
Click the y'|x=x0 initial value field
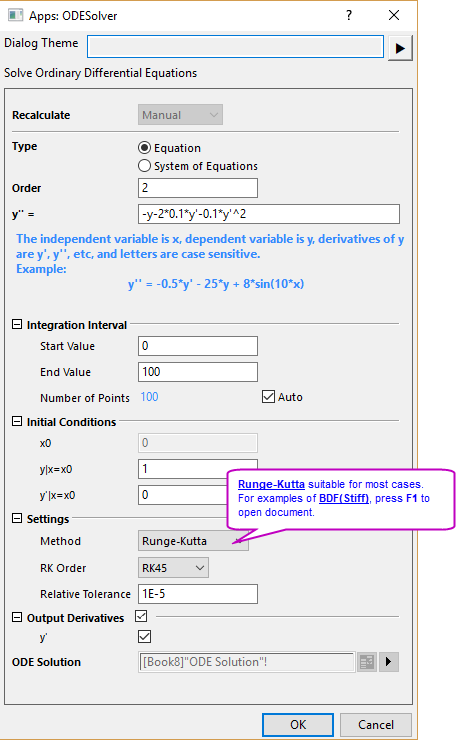183,495
